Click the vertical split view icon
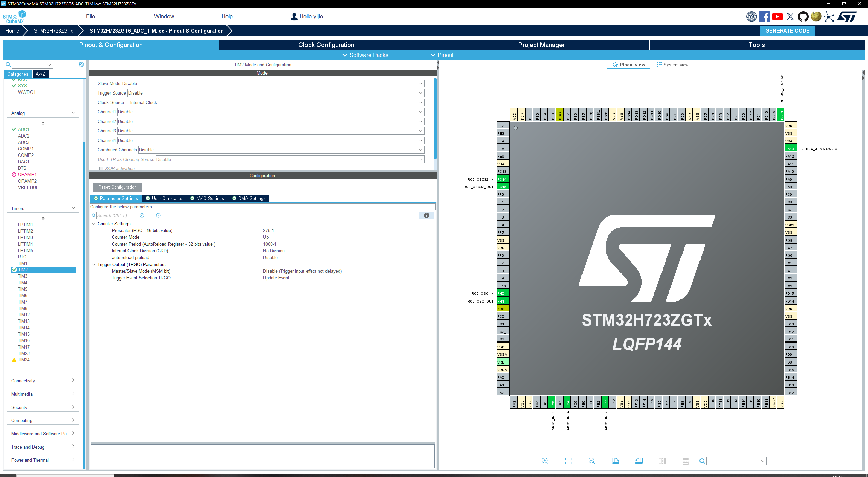The image size is (868, 477). pos(662,461)
